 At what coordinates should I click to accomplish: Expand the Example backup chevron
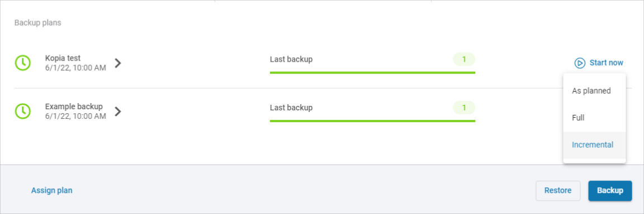coord(118,111)
